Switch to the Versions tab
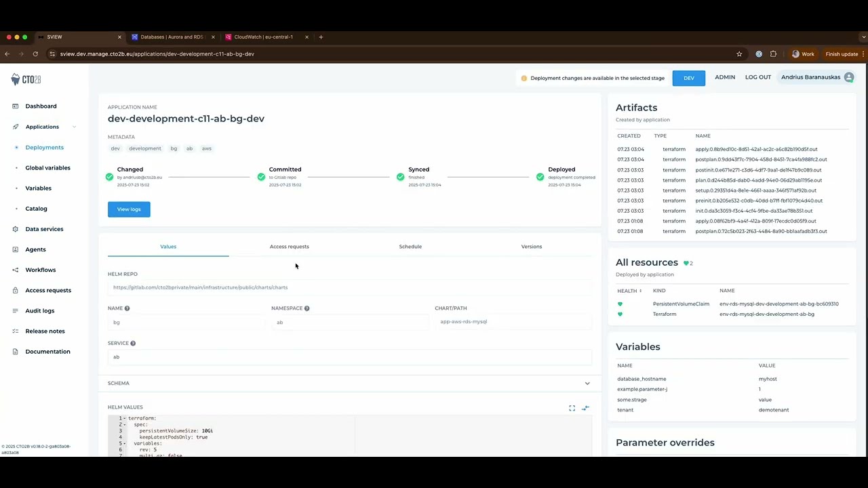This screenshot has height=488, width=868. (x=532, y=247)
